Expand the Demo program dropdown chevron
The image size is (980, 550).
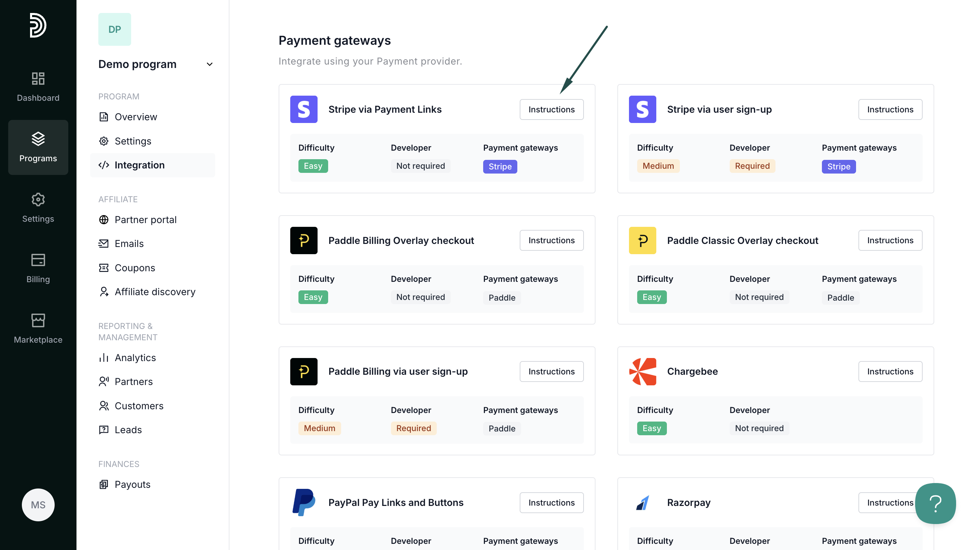tap(209, 64)
